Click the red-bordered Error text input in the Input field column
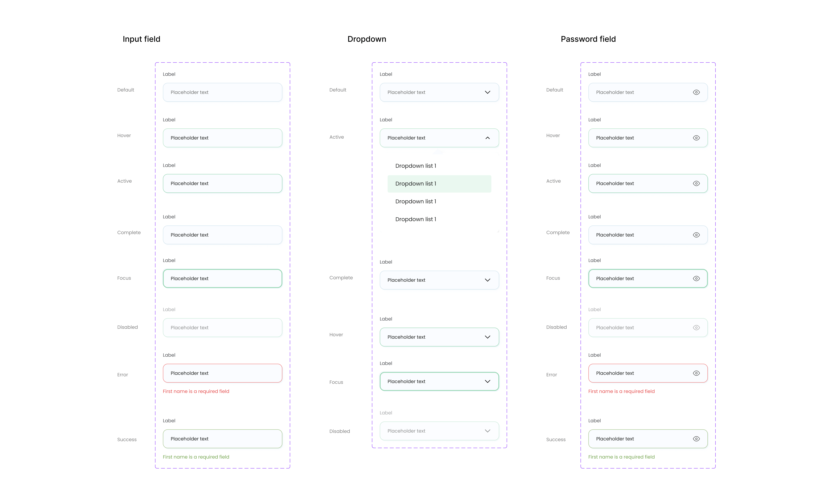 tap(222, 373)
